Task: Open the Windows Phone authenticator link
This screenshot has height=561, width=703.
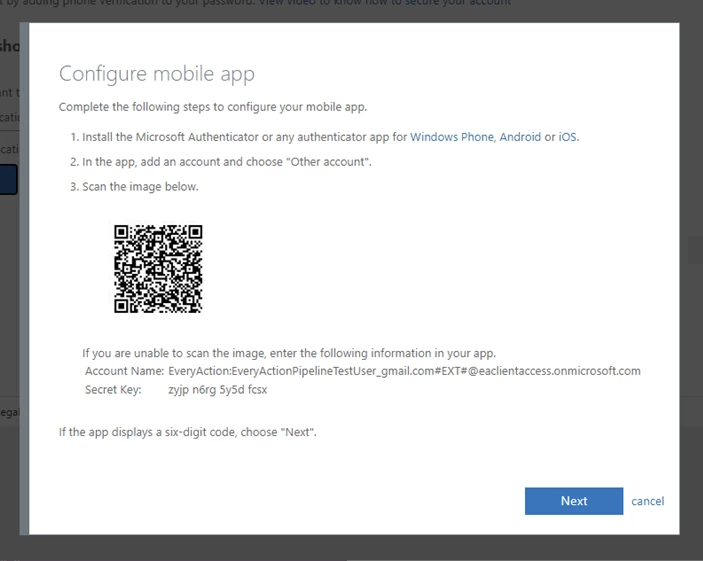Action: coord(451,137)
